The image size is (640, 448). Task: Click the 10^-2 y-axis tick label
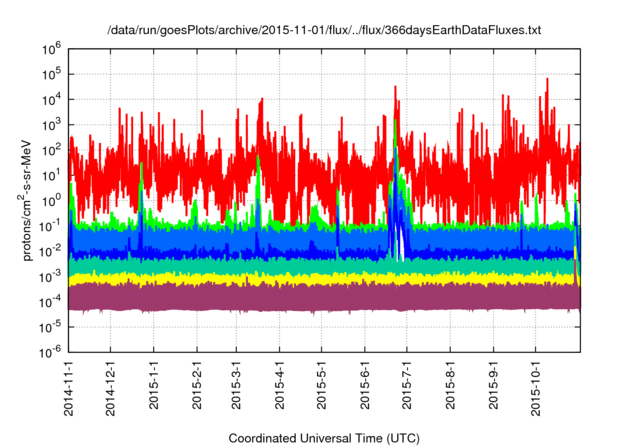click(51, 252)
